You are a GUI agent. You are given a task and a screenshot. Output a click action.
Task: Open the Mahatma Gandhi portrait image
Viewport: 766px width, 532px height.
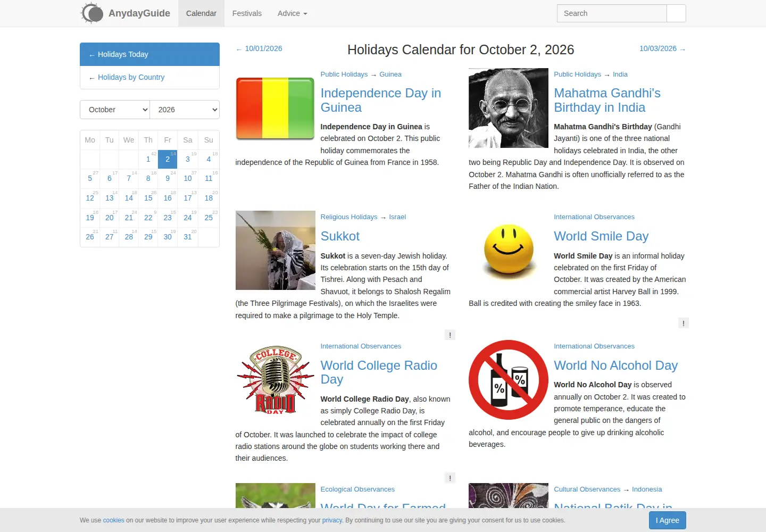click(508, 108)
